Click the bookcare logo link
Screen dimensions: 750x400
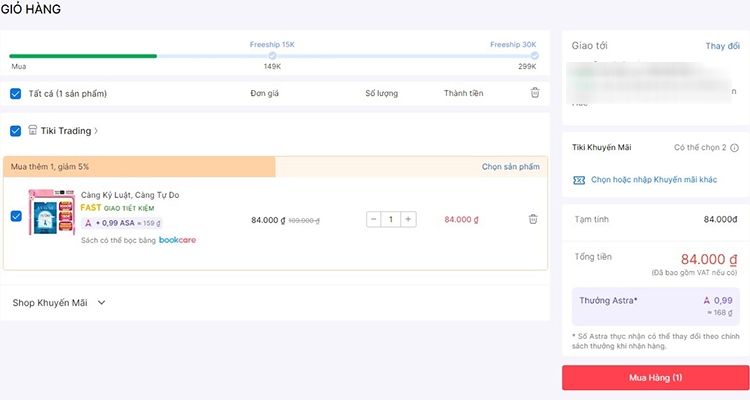click(177, 240)
